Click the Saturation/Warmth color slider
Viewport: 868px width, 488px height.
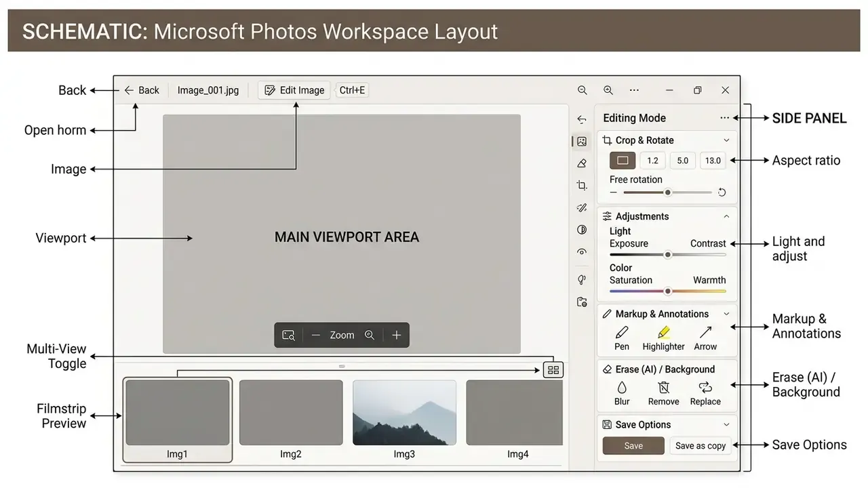tap(668, 291)
